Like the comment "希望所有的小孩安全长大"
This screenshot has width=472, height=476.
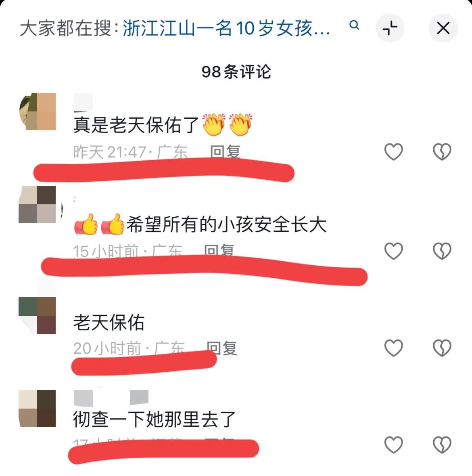pos(393,251)
